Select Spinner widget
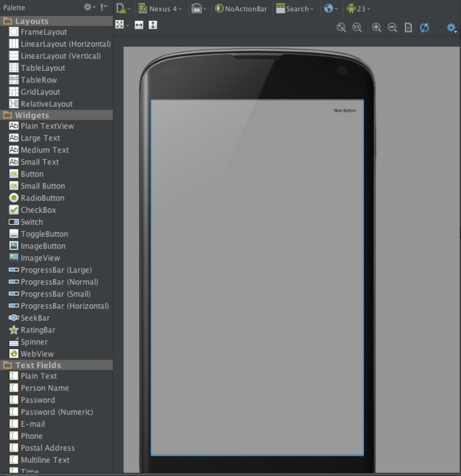The image size is (461, 476). [x=56, y=342]
